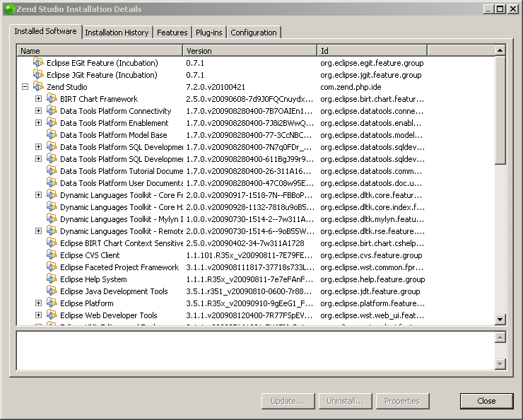Open the Plug-ins tab
The height and width of the screenshot is (420, 523).
pyautogui.click(x=208, y=33)
